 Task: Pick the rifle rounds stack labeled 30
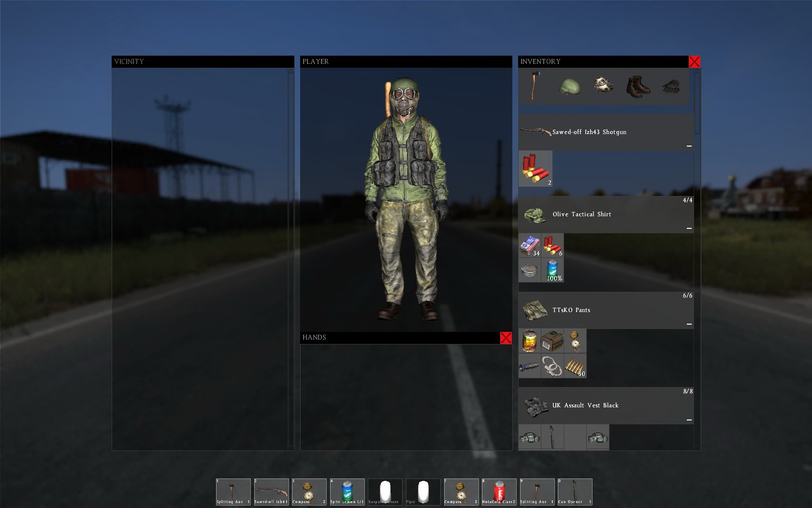[x=575, y=366]
